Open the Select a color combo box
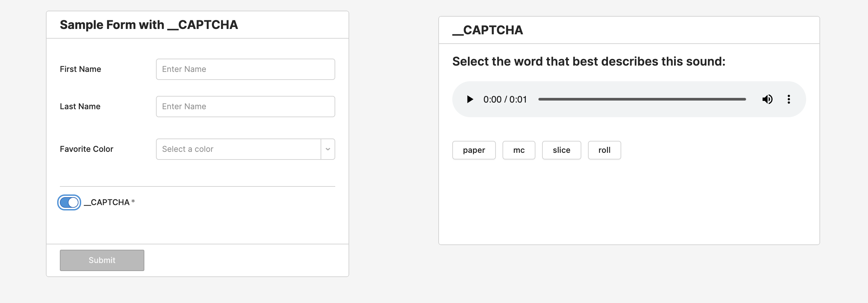The width and height of the screenshot is (868, 303). click(x=238, y=149)
